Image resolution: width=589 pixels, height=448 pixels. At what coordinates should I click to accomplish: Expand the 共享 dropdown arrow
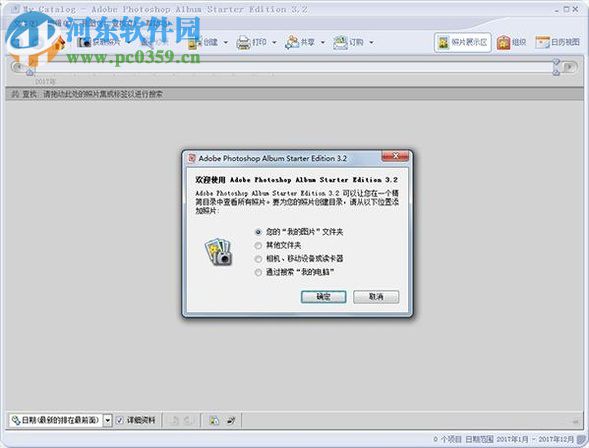323,42
